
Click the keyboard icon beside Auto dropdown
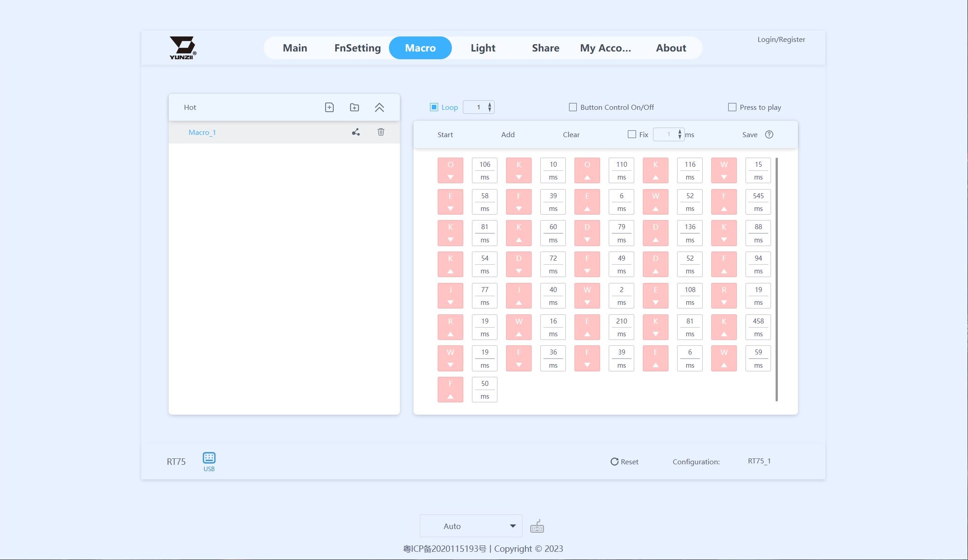(537, 526)
